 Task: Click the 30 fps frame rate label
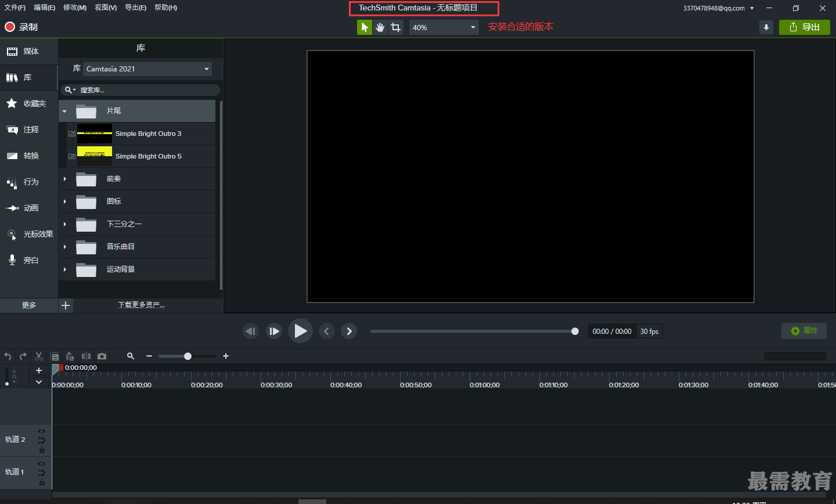click(x=649, y=332)
